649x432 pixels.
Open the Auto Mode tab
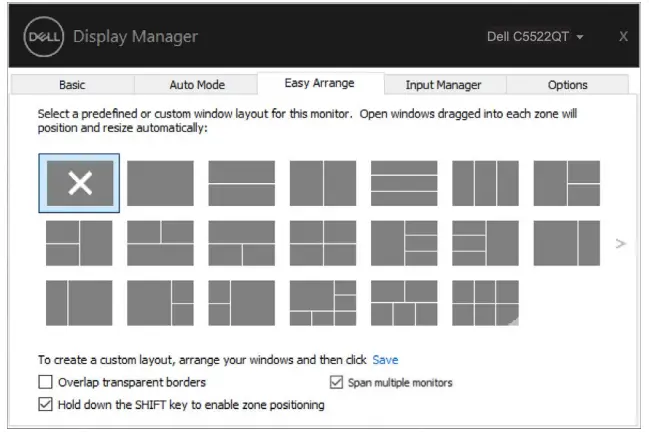pyautogui.click(x=197, y=85)
